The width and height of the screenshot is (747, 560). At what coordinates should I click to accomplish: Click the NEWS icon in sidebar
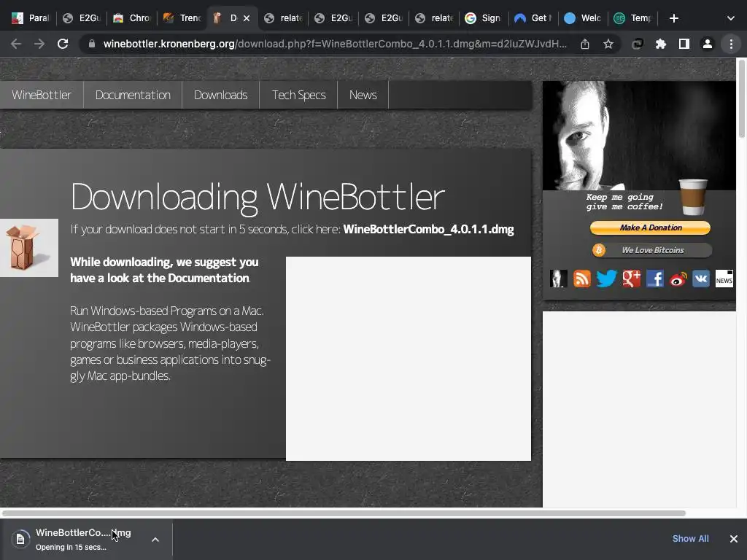point(724,279)
